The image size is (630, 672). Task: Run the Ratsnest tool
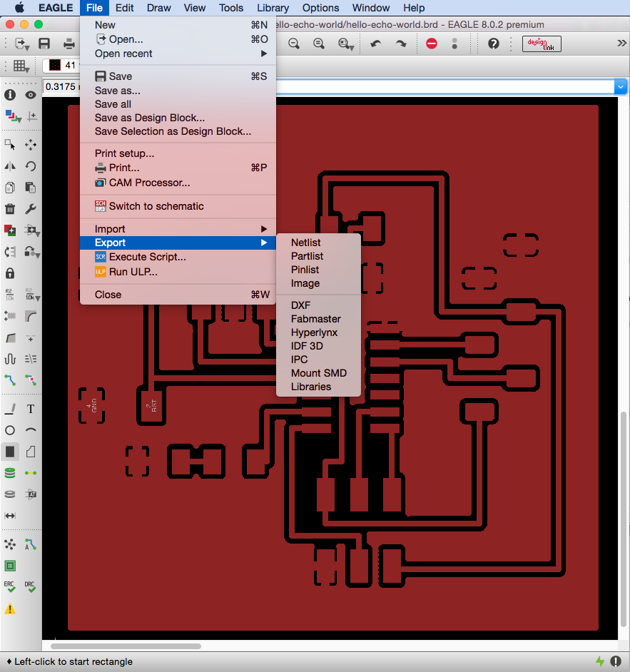point(10,545)
